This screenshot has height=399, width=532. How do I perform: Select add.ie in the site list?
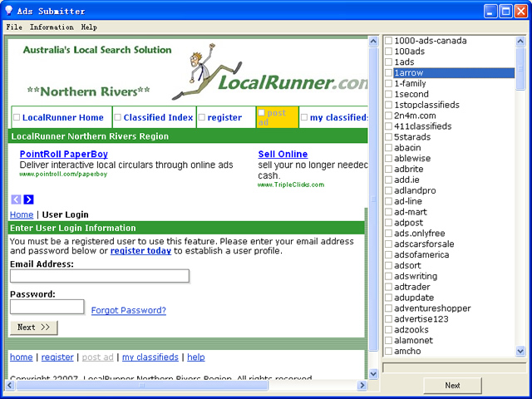406,180
